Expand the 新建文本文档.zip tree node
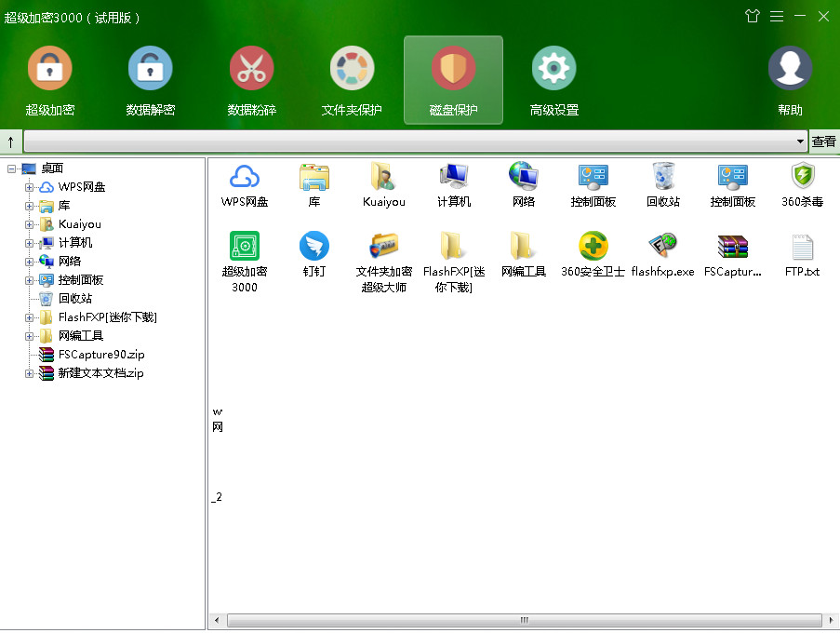This screenshot has height=633, width=840. coord(30,373)
